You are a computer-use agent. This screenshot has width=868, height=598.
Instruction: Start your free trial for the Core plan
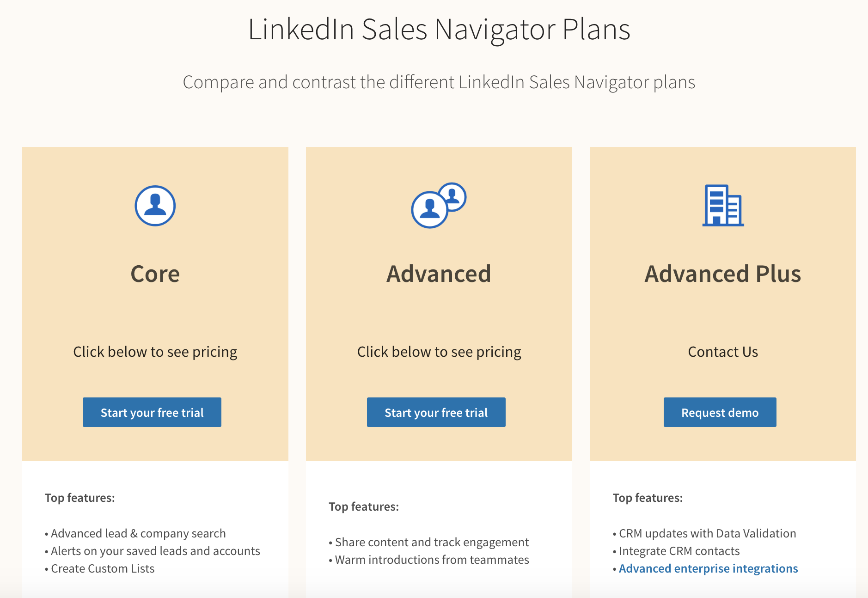152,412
